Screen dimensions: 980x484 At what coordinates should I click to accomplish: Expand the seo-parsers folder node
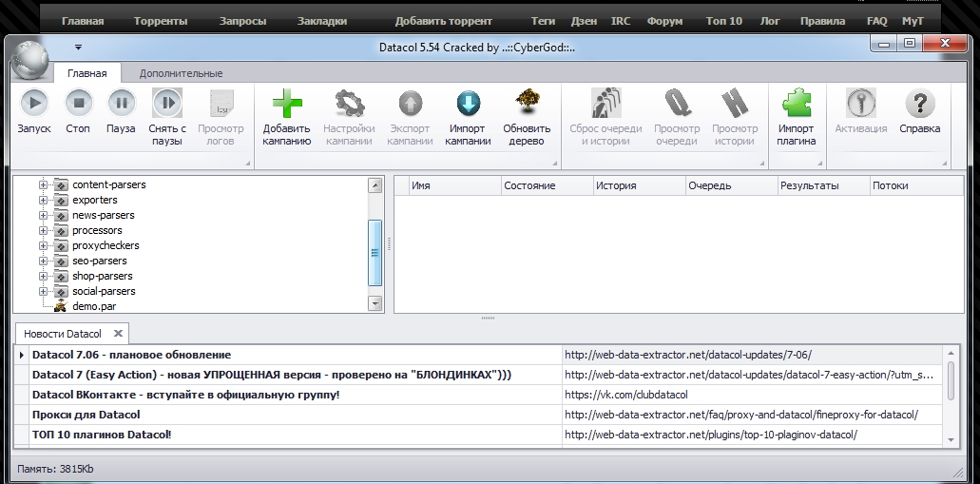click(43, 261)
